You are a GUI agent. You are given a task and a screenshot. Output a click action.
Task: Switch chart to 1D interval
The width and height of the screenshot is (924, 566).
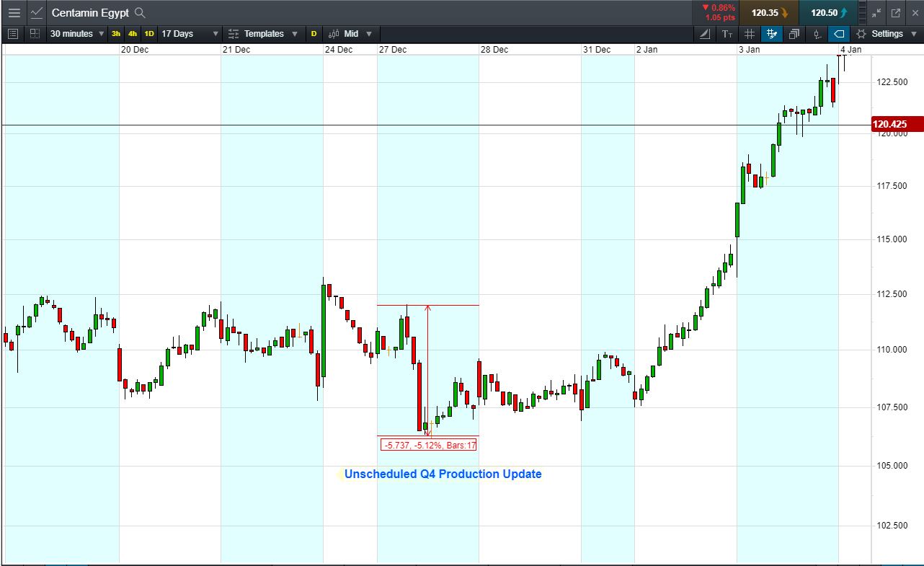point(149,34)
